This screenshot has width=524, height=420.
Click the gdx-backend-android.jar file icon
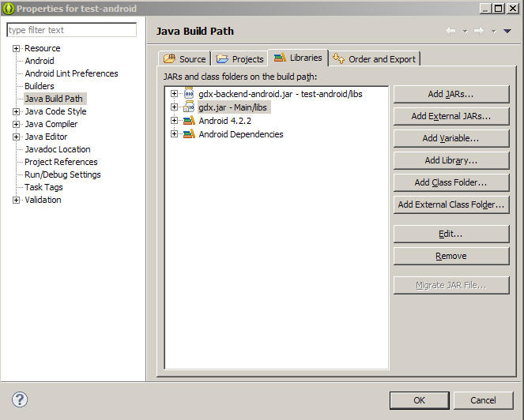click(189, 94)
